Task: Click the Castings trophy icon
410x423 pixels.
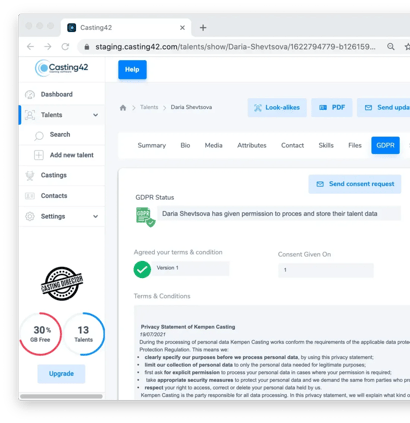Action: 30,175
